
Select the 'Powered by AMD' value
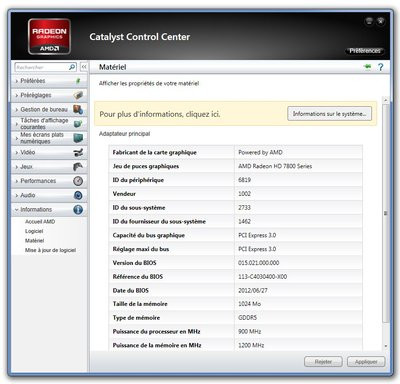260,152
